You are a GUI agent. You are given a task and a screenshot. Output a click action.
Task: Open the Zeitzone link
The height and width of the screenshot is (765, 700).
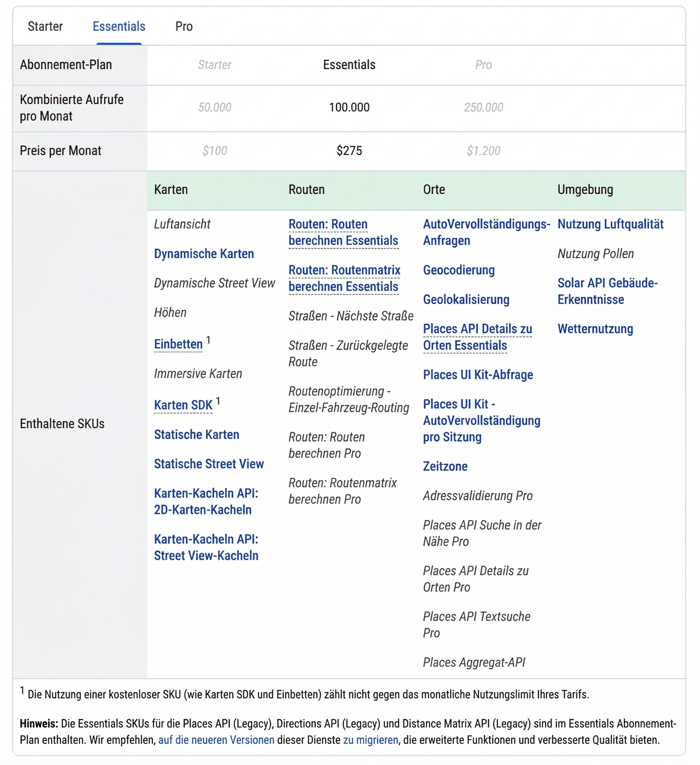[x=445, y=466]
